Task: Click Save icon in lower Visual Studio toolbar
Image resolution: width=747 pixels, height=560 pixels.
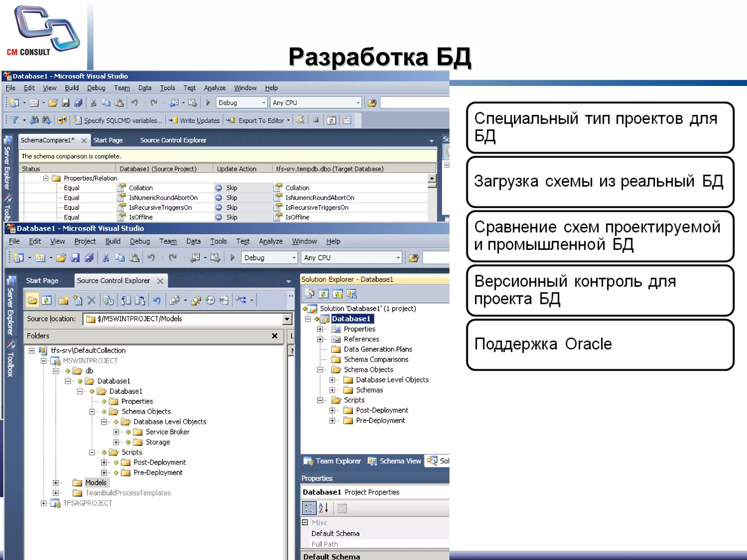Action: (x=75, y=258)
